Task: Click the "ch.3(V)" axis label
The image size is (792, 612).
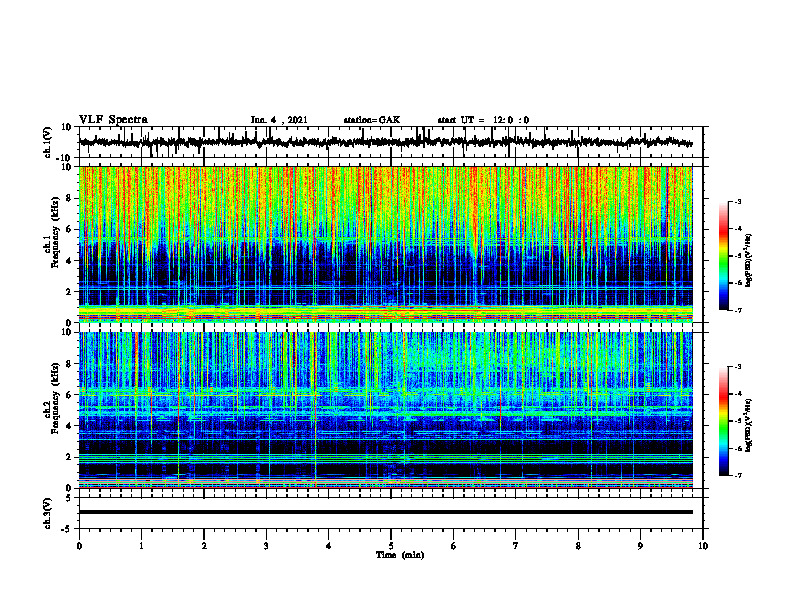Action: [x=47, y=513]
